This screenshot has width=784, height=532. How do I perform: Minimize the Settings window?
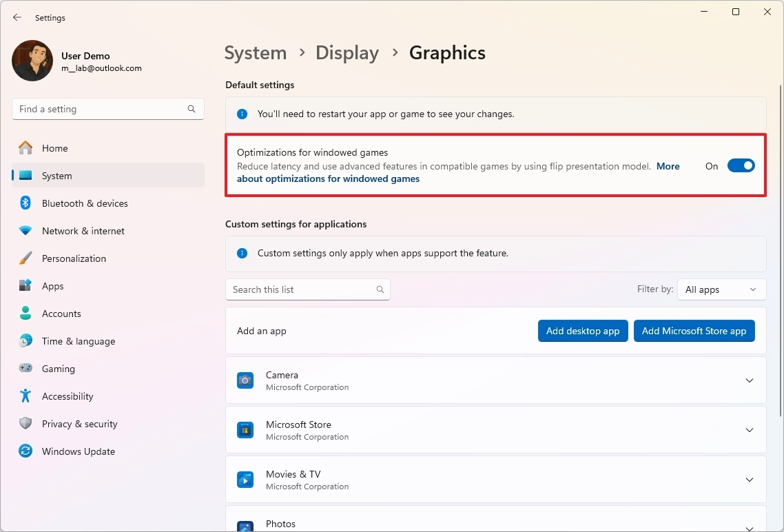(704, 12)
